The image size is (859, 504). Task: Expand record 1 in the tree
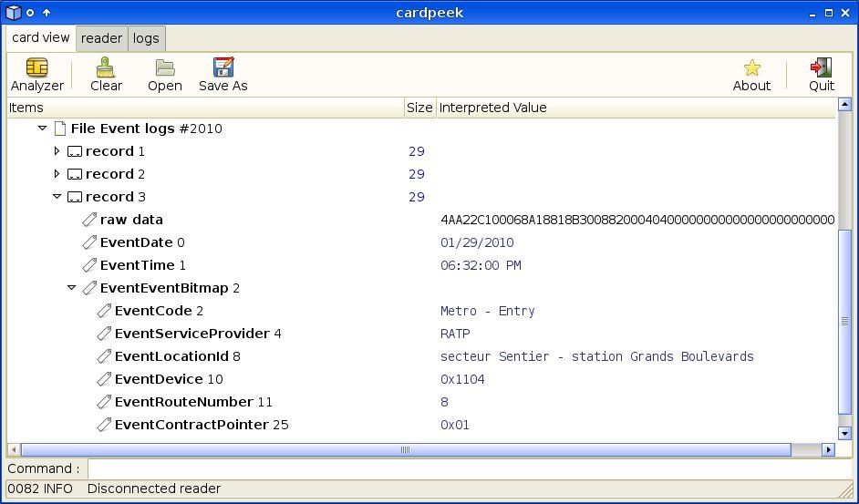[57, 151]
